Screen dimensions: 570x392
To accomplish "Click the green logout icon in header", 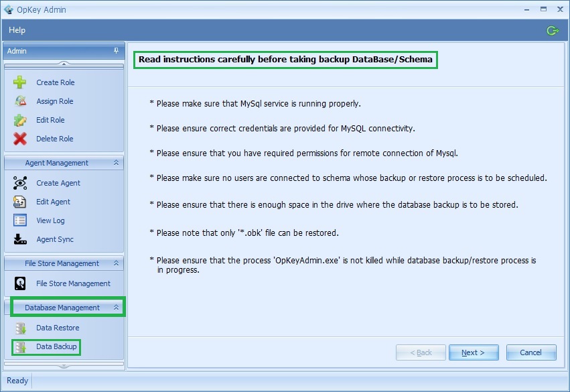I will (552, 31).
